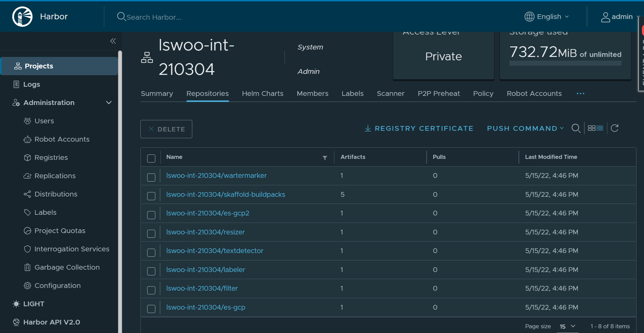Check the es-gcp repository checkbox
The image size is (644, 333).
[x=151, y=309]
